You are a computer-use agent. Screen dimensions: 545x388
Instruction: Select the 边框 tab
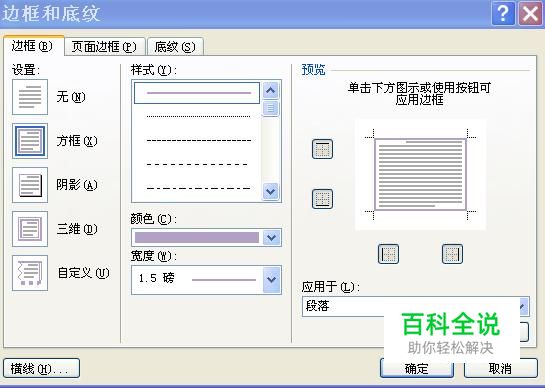pyautogui.click(x=33, y=46)
